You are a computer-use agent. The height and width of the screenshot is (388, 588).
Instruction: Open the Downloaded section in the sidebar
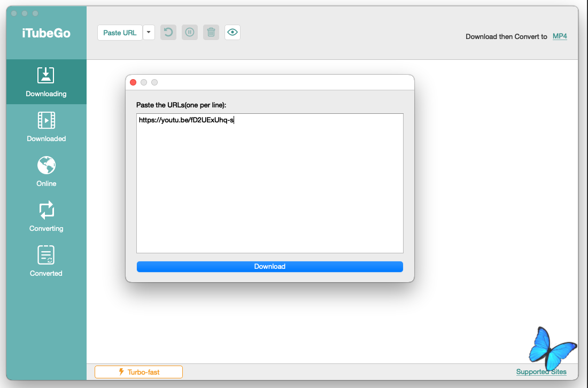pyautogui.click(x=46, y=127)
